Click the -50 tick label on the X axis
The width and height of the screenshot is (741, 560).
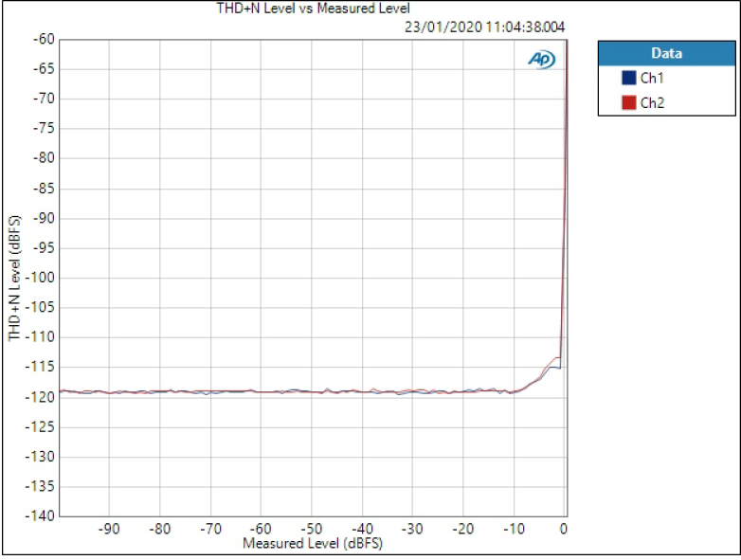pyautogui.click(x=312, y=529)
